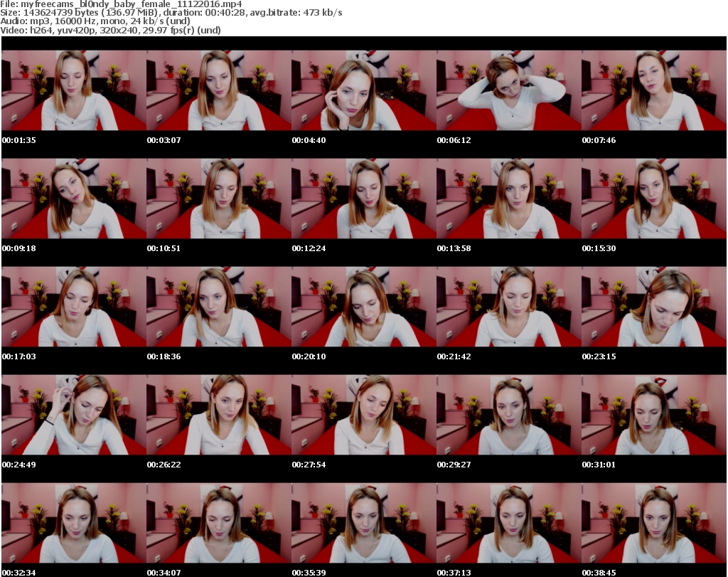Open the thumbnail for 00:13:58
728x577 pixels.
508,198
